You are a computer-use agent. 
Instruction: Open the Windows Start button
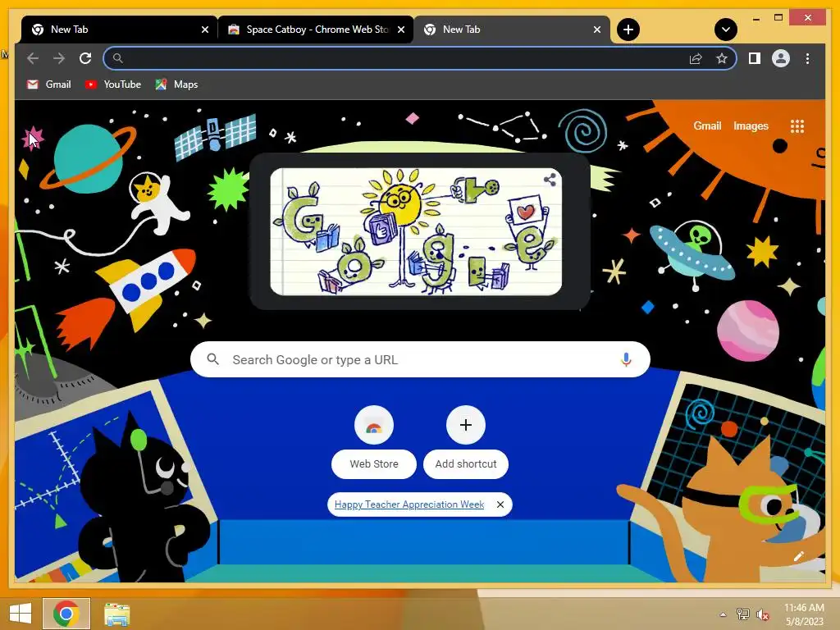(x=21, y=614)
